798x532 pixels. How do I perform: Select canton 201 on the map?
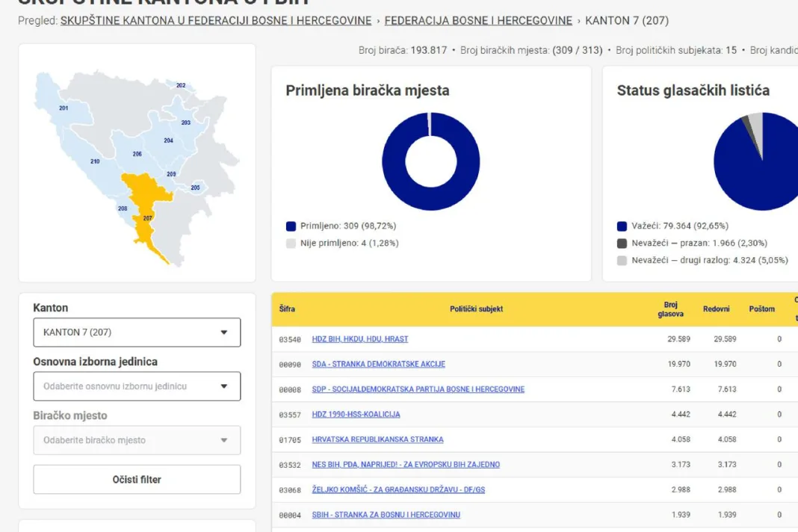coord(64,108)
